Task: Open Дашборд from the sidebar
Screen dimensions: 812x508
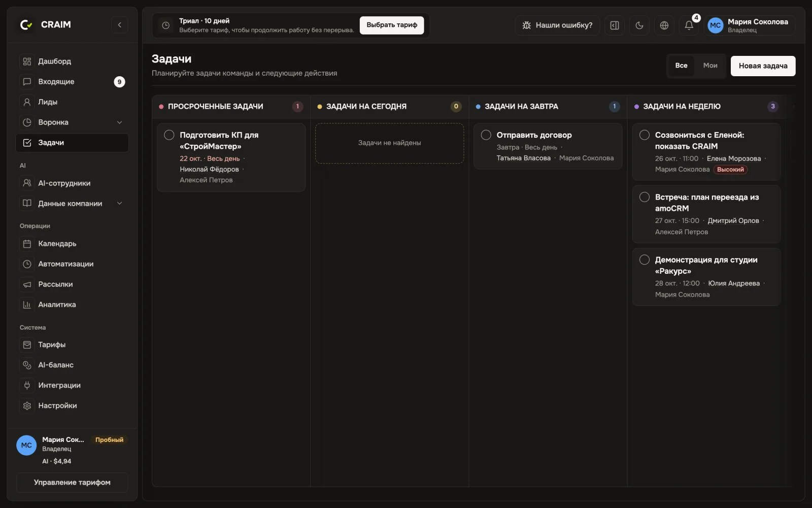Action: click(x=72, y=61)
